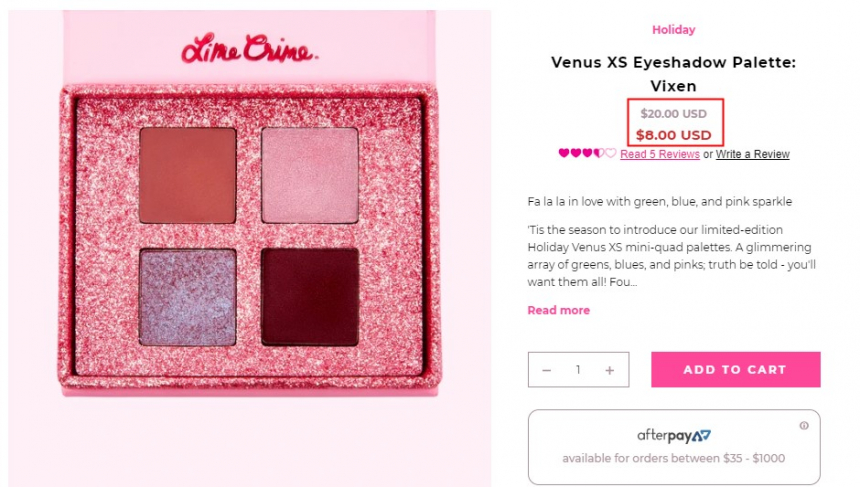Click the Lime Crime logo
Viewport: 860px width, 487px height.
pyautogui.click(x=249, y=49)
